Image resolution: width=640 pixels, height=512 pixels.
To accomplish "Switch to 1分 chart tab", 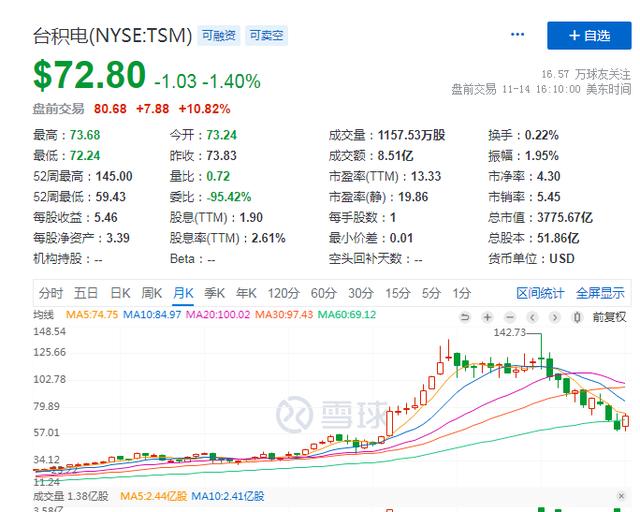I will coord(462,293).
